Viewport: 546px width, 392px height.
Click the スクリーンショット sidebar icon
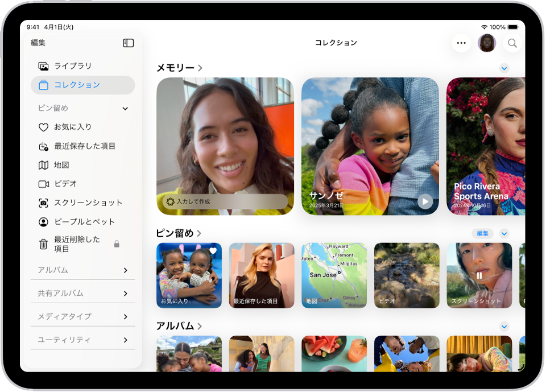(44, 203)
